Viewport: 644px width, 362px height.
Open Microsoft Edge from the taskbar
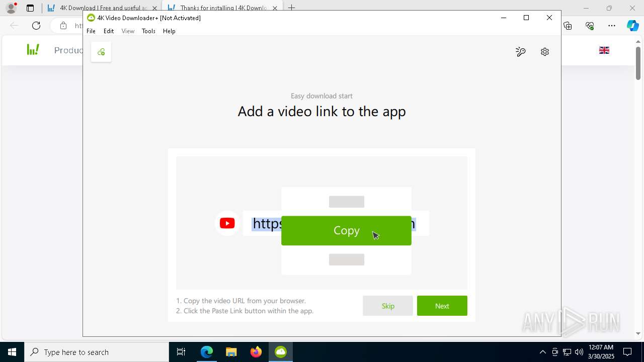coord(207,352)
